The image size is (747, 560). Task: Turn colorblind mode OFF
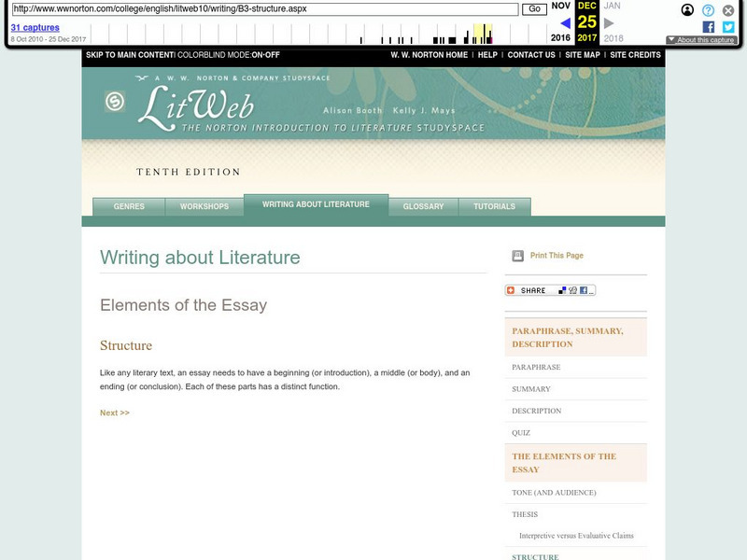coord(273,55)
